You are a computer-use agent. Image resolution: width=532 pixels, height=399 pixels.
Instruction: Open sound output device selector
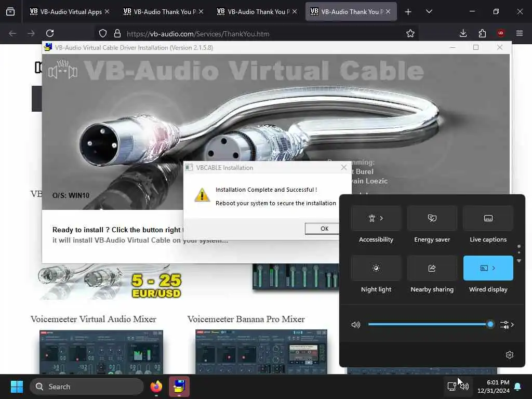(507, 325)
